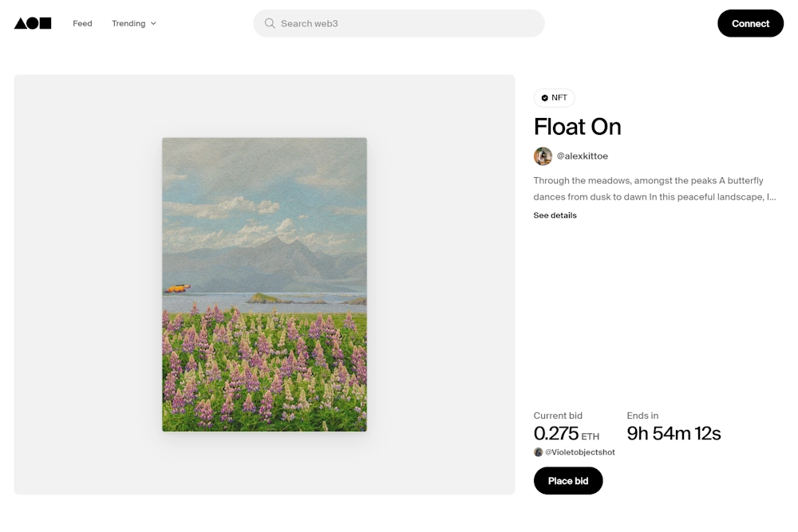Open the Feed page
798x532 pixels.
click(82, 24)
